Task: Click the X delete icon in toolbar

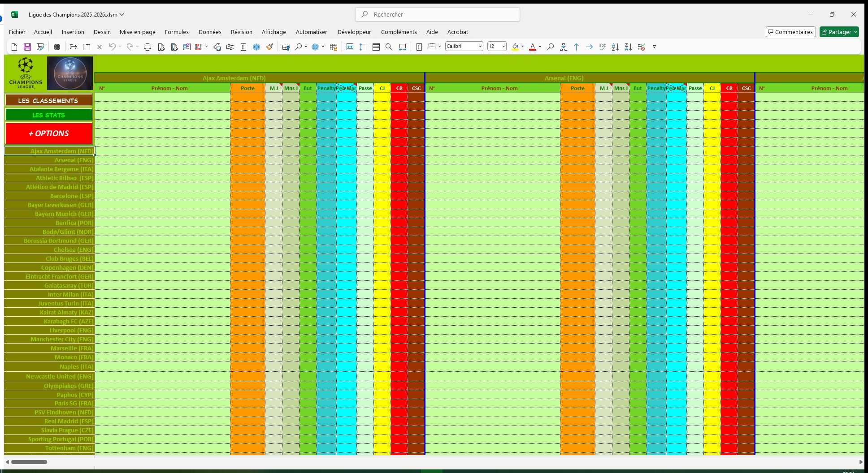Action: pos(100,47)
